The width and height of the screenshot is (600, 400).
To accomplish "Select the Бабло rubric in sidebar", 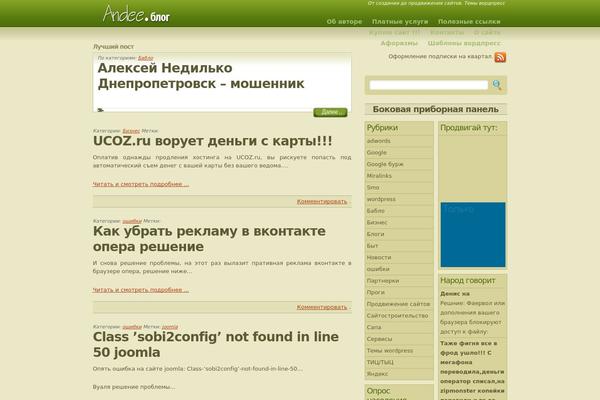I will (375, 211).
